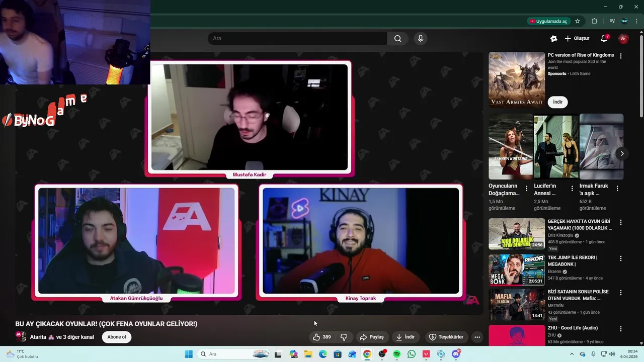Screen dimensions: 644x362
Task: Open options for Rise of Kingdoms ad
Action: 620,56
